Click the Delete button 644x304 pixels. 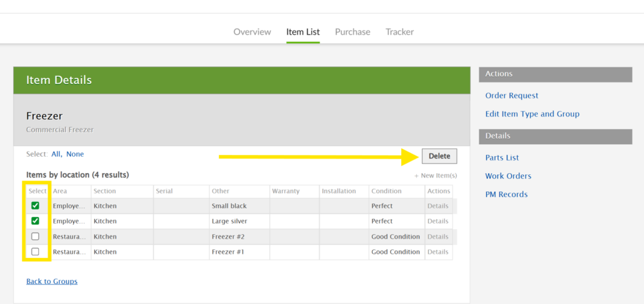[x=439, y=156]
